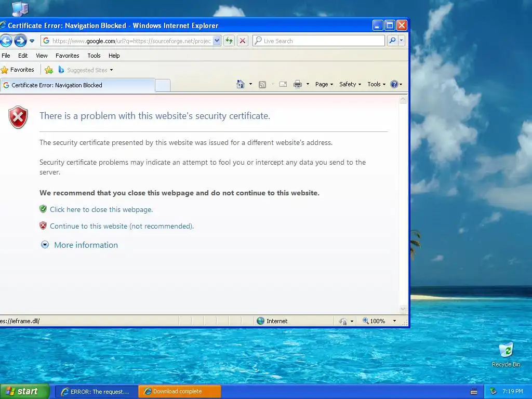Select the Certificate Error tab

tap(78, 85)
